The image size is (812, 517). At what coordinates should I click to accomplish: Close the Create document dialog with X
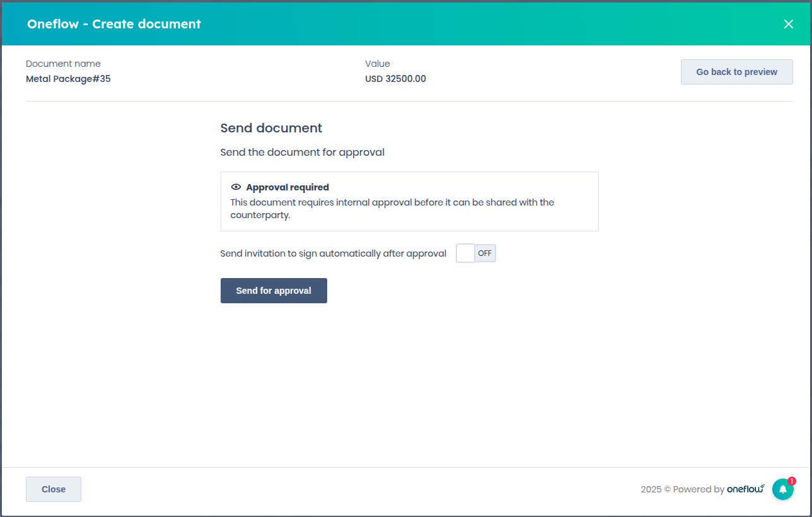(x=788, y=24)
